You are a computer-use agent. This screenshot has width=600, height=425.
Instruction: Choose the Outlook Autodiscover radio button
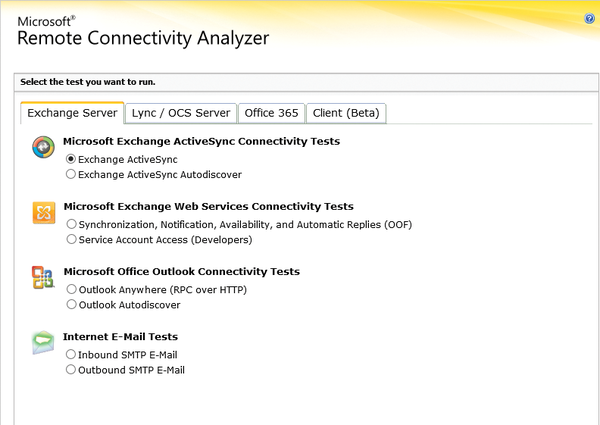(x=71, y=304)
